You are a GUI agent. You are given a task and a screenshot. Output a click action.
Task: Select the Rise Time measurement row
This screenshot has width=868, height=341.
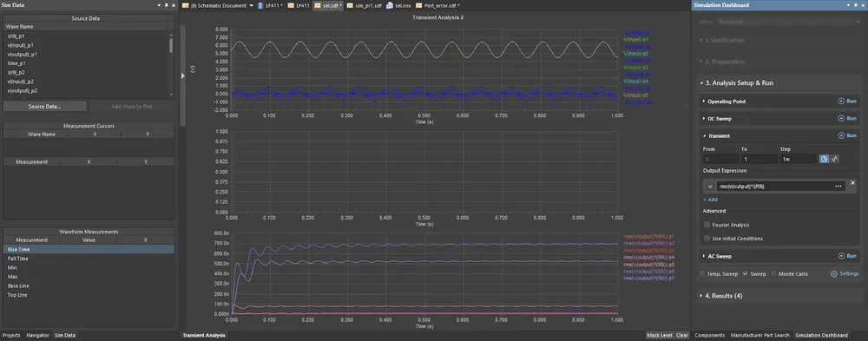pos(89,250)
